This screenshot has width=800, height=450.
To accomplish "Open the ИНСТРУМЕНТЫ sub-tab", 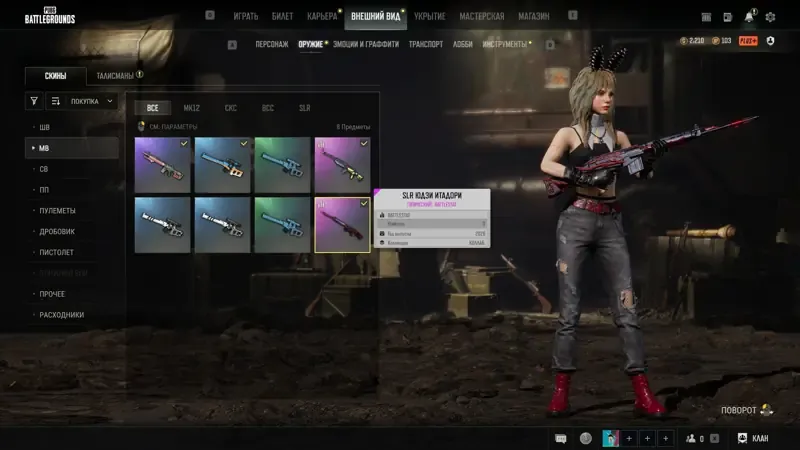I will point(505,44).
